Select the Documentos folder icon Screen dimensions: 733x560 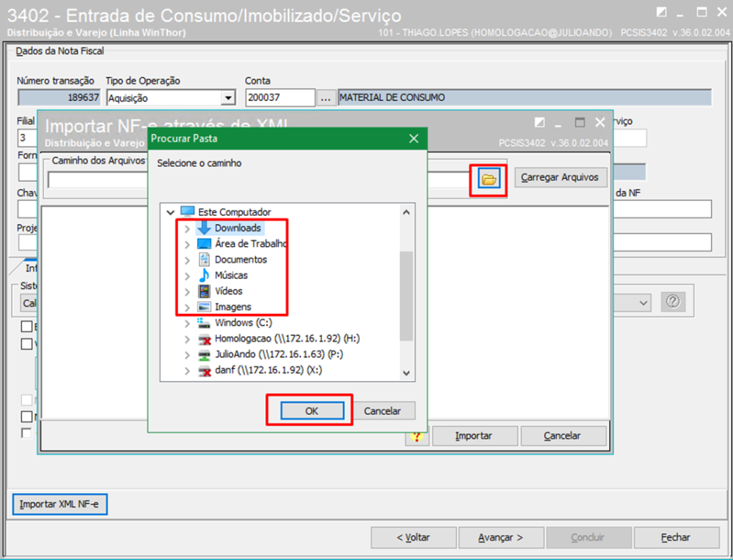204,260
